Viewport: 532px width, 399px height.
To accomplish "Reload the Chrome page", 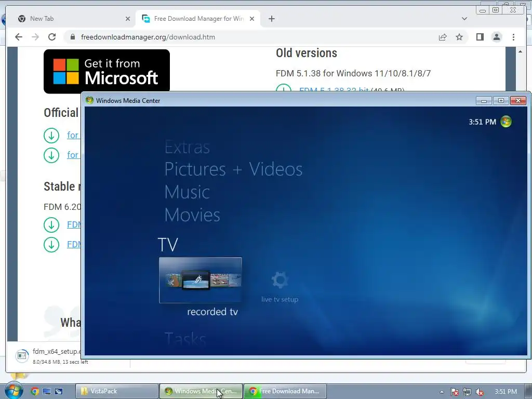I will (52, 37).
